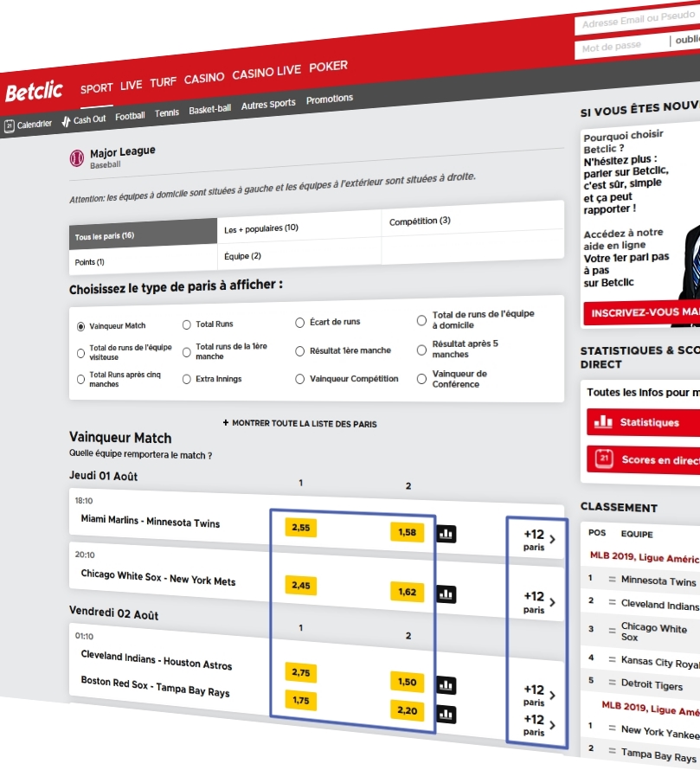Open the Promotions page
This screenshot has width=700, height=770.
(x=330, y=99)
